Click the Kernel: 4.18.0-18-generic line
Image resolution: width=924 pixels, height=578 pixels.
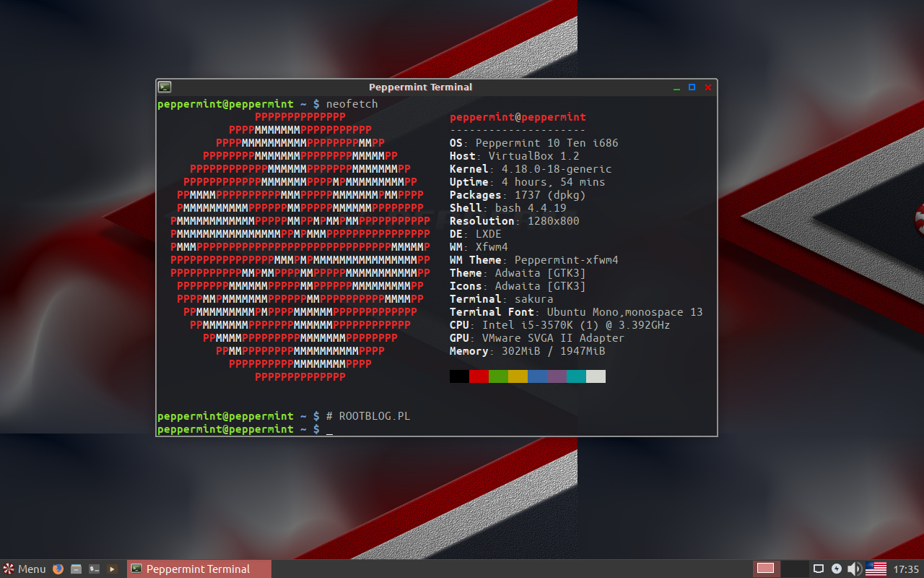(x=531, y=169)
